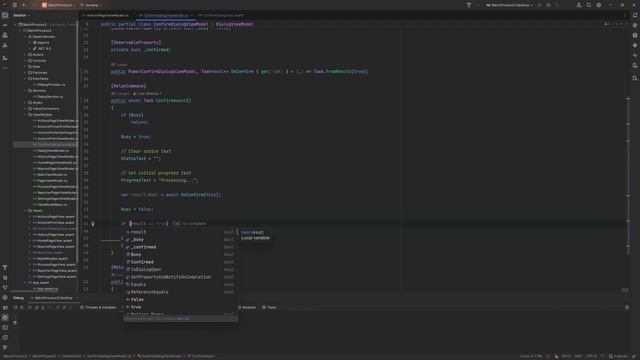
Task: Click the debug tool window options icon
Action: pyautogui.click(x=627, y=307)
